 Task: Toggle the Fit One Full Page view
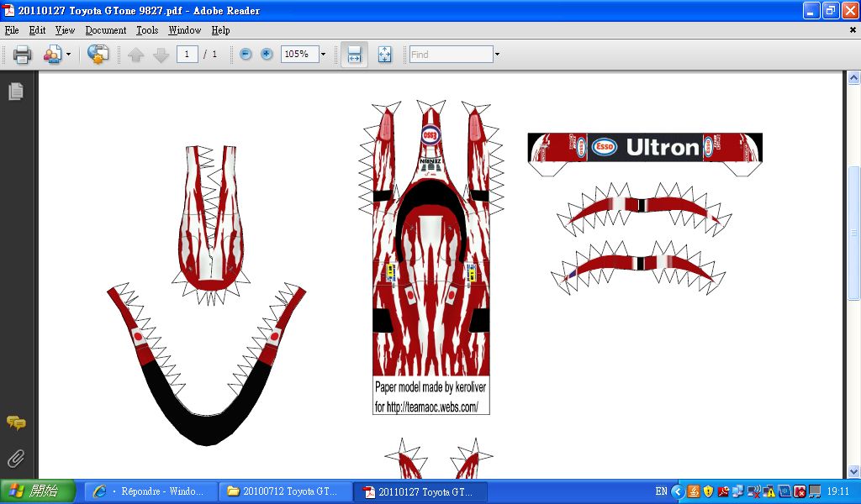(385, 55)
